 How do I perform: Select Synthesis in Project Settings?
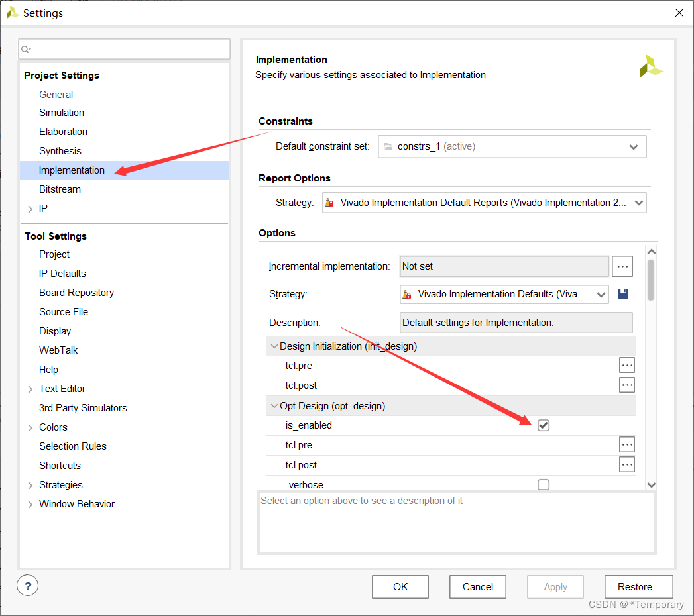pyautogui.click(x=60, y=150)
